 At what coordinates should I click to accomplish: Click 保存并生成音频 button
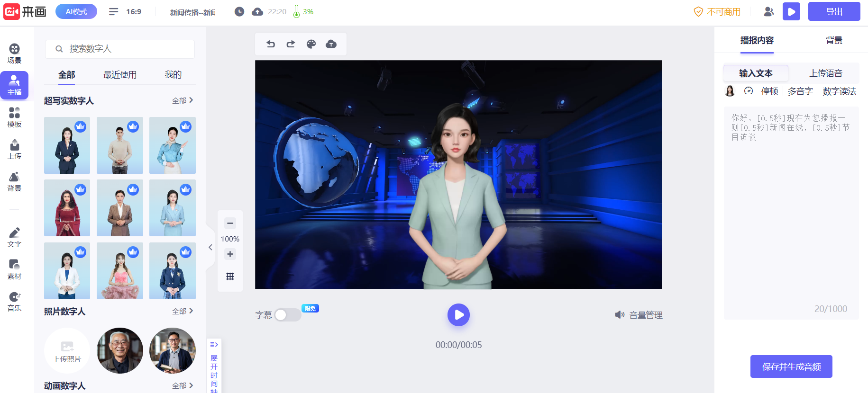(791, 366)
